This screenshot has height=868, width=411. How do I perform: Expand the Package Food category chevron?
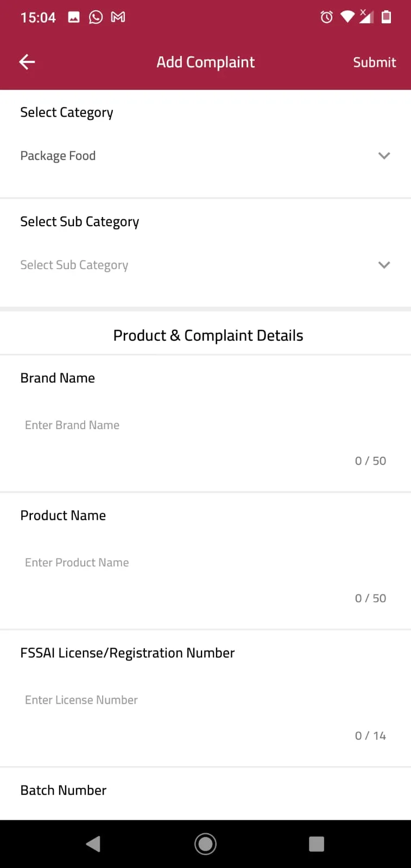click(x=384, y=156)
